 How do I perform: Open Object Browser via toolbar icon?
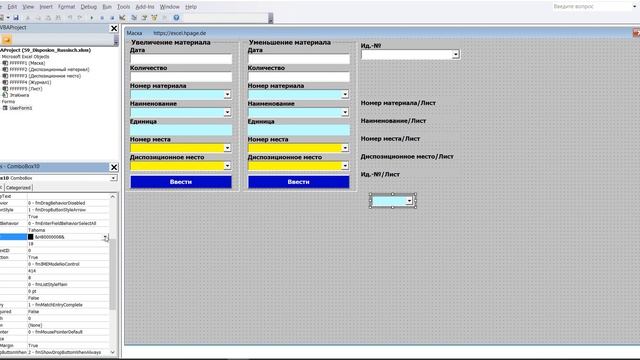point(154,18)
